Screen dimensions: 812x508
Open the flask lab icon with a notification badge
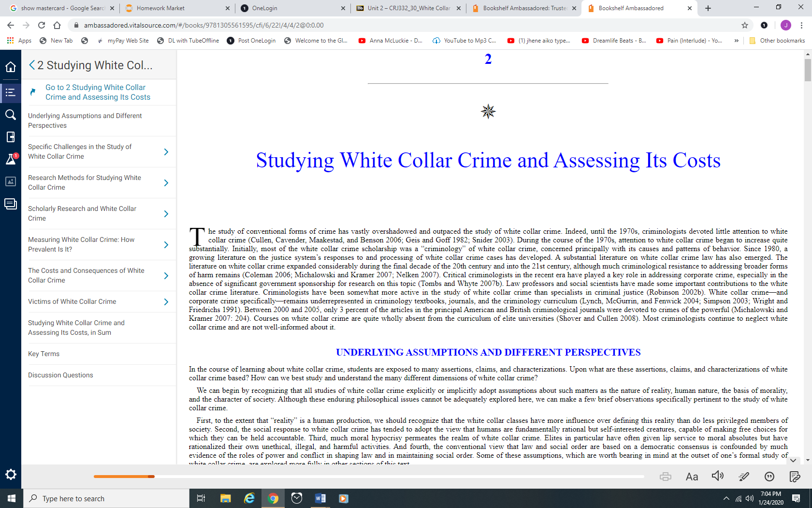tap(11, 159)
